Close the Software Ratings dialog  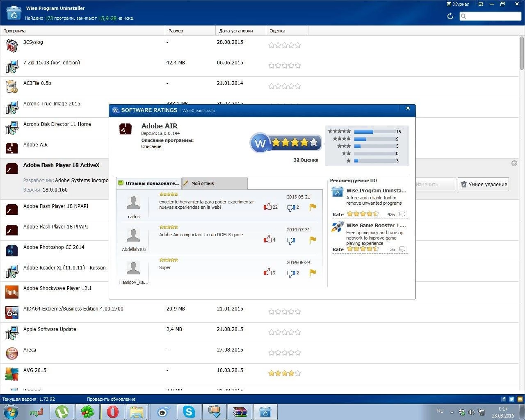coord(408,108)
